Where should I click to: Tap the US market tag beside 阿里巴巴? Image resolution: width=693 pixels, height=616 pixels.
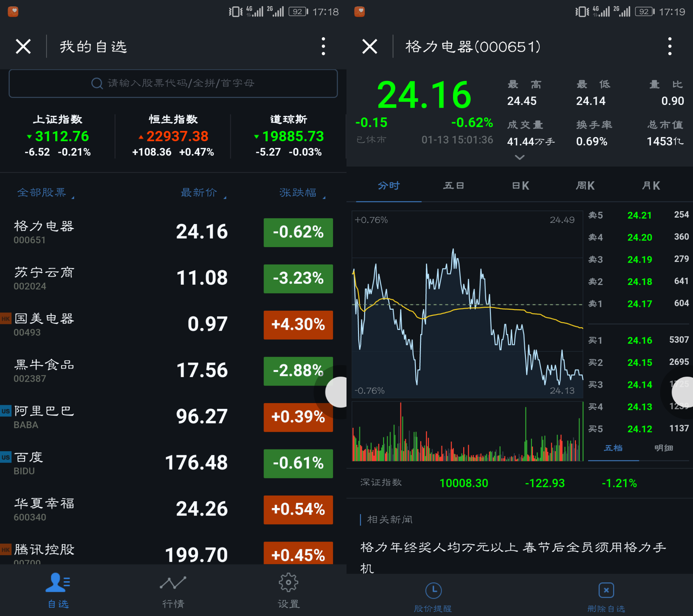coord(6,411)
